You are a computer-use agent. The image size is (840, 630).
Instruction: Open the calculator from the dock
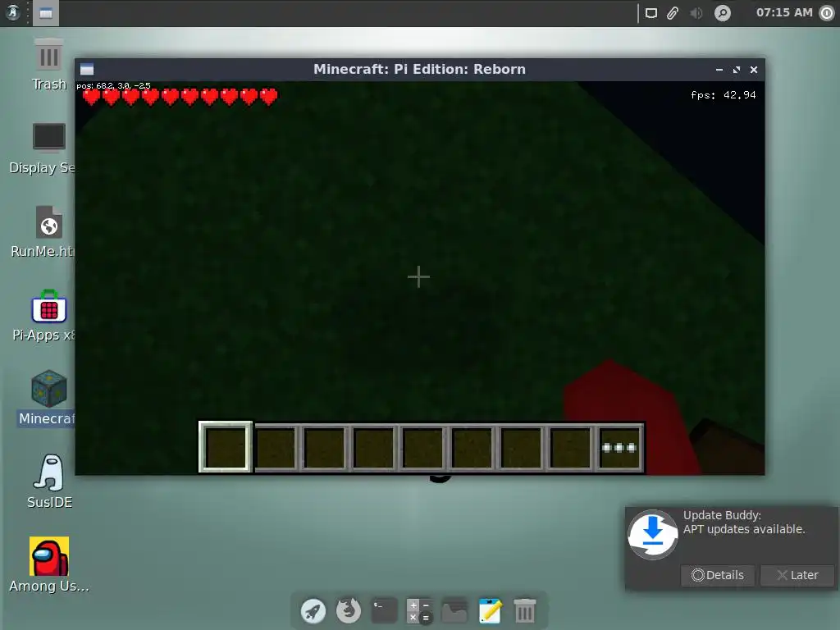[419, 610]
